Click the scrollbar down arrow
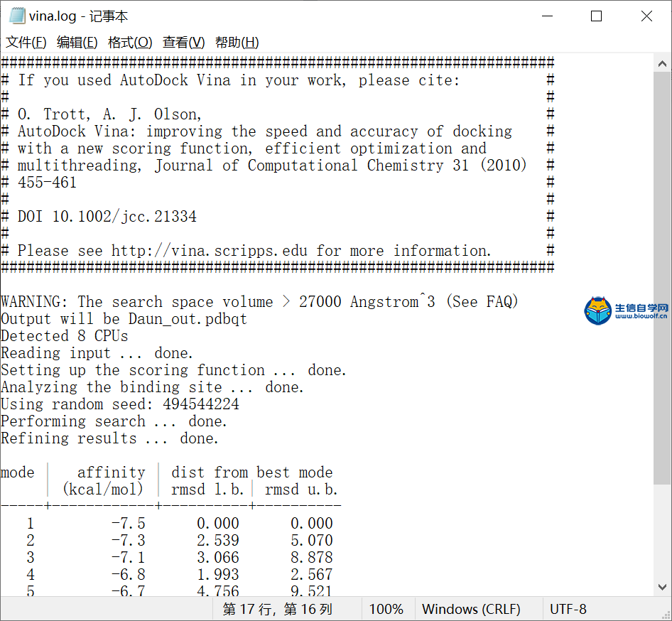 [x=662, y=587]
